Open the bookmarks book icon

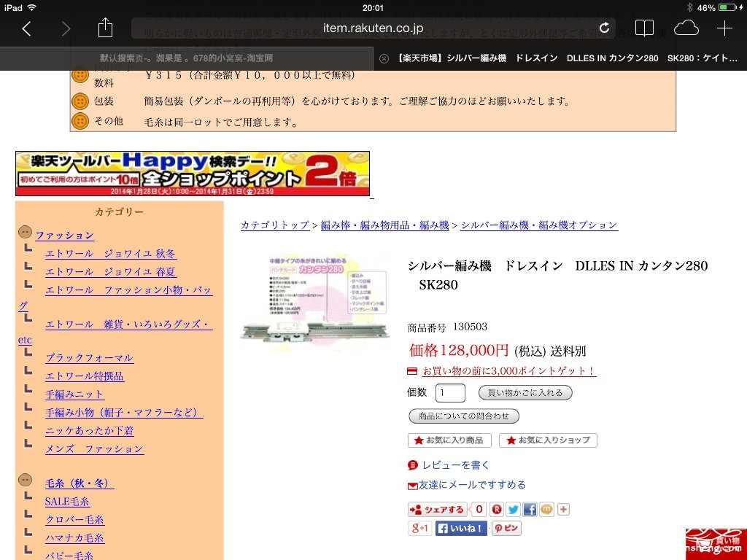tap(644, 28)
